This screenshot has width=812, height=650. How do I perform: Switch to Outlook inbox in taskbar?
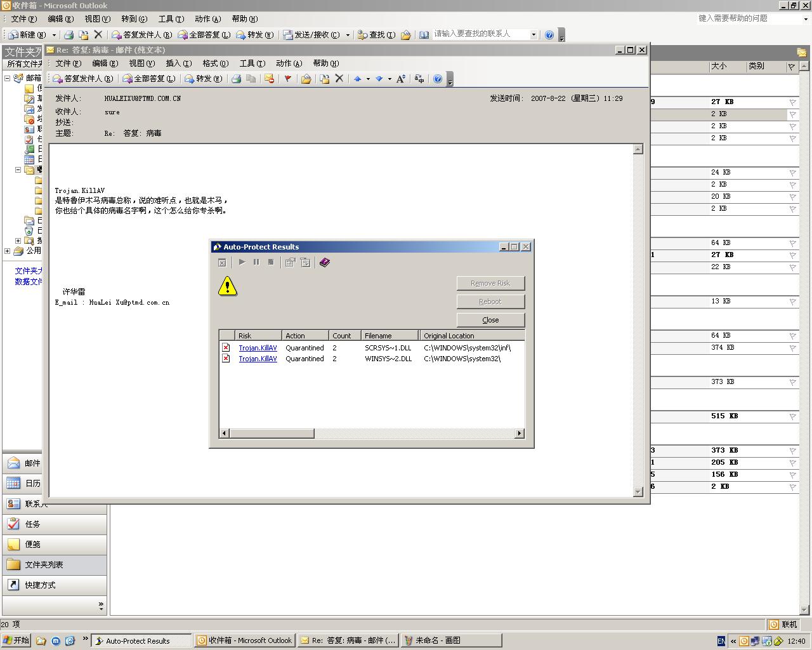tap(245, 640)
